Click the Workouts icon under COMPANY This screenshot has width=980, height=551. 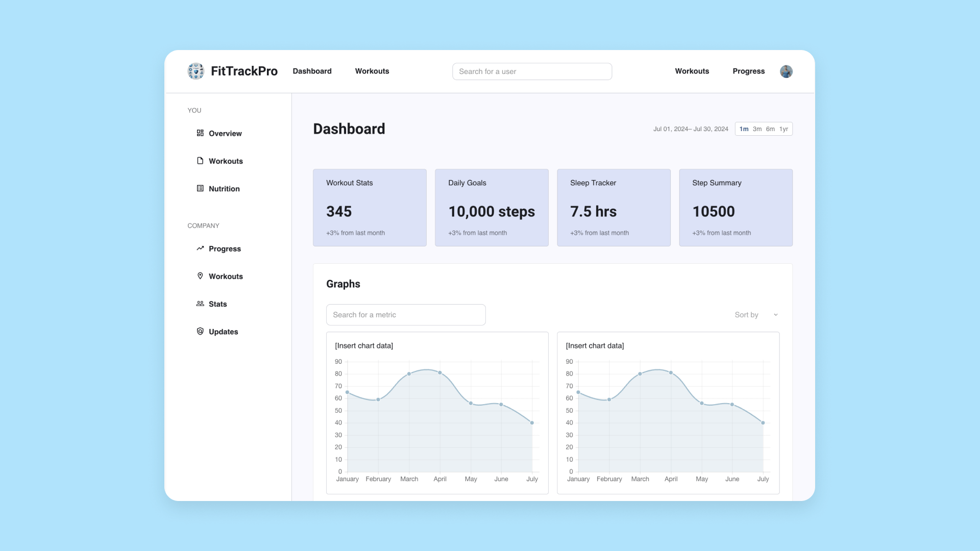tap(200, 276)
